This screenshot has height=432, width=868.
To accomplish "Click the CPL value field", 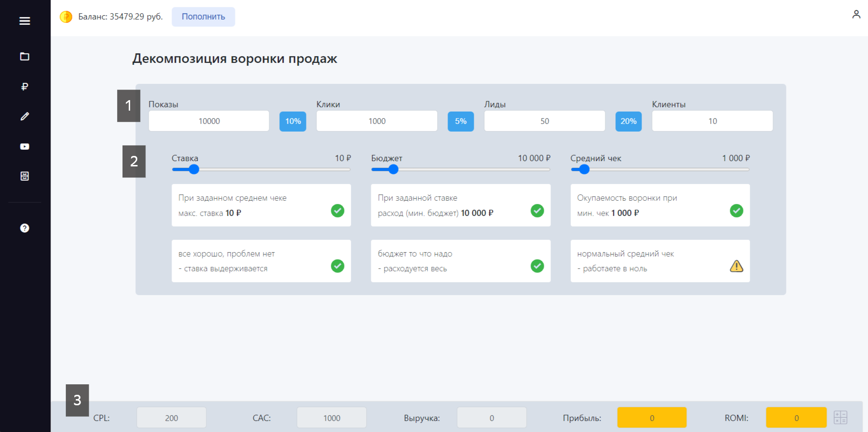I will 172,418.
